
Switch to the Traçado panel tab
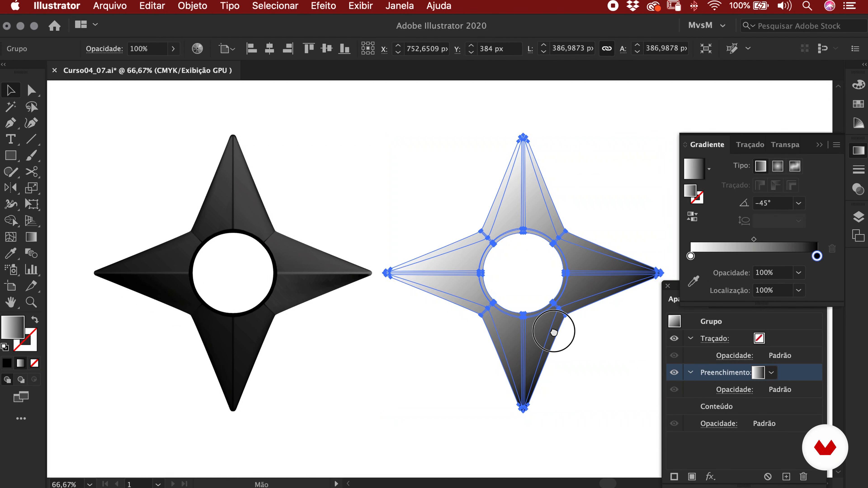point(750,145)
